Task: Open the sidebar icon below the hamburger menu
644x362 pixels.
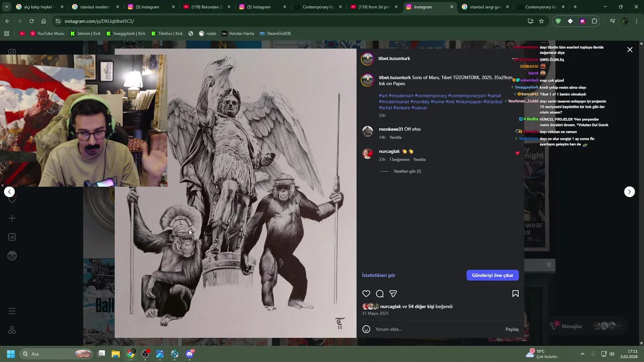Action: pos(12,330)
